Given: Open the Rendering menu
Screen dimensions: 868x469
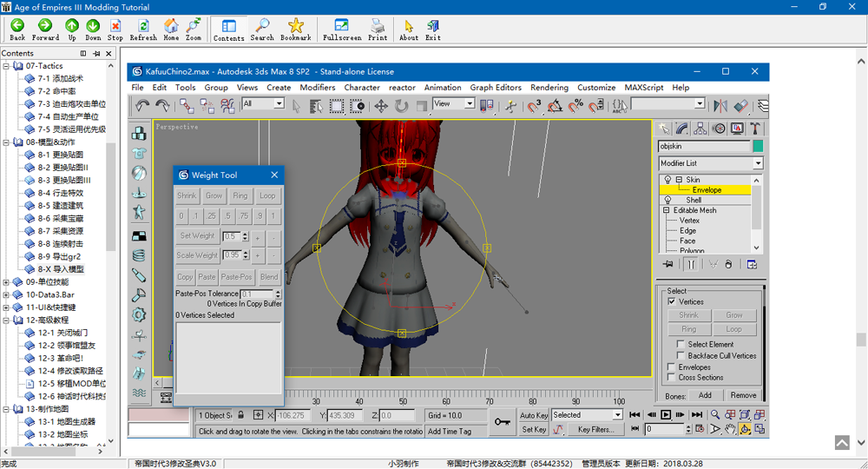Looking at the screenshot, I should tap(549, 88).
